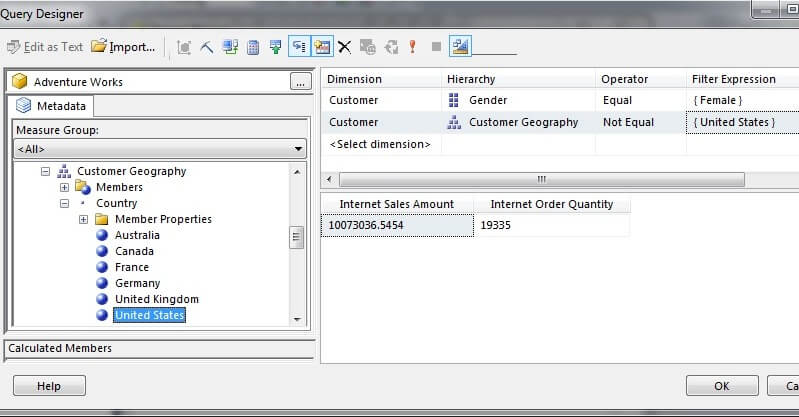Open the { Female } filter expression
This screenshot has height=417, width=799.
click(742, 100)
